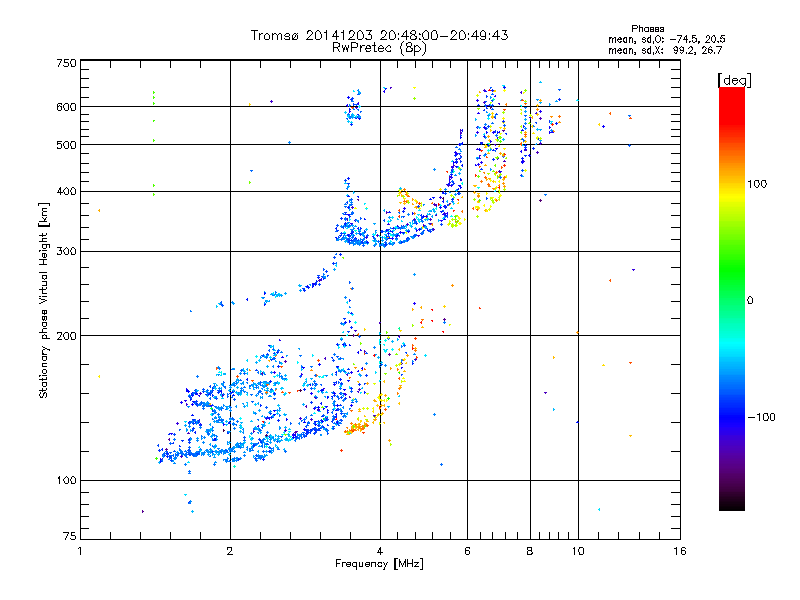
Task: Click the plot title 'Tromsø 20141203 20:48:00-20:49:43'
Action: pyautogui.click(x=380, y=35)
